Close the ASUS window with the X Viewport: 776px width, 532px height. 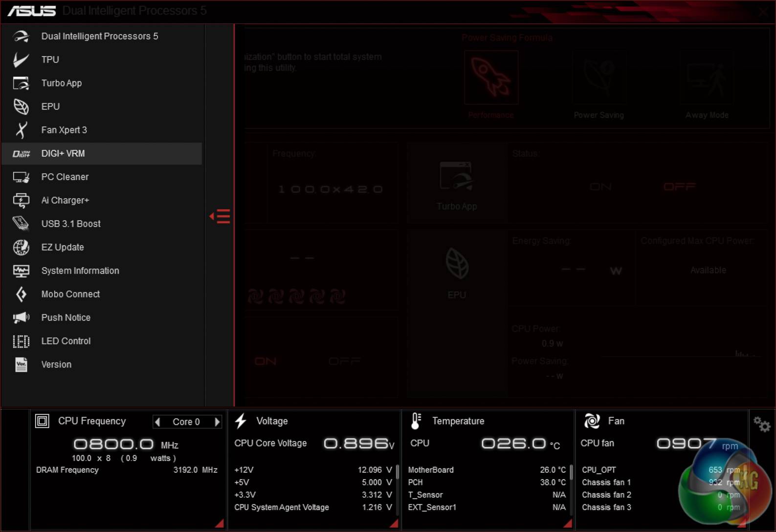click(763, 12)
